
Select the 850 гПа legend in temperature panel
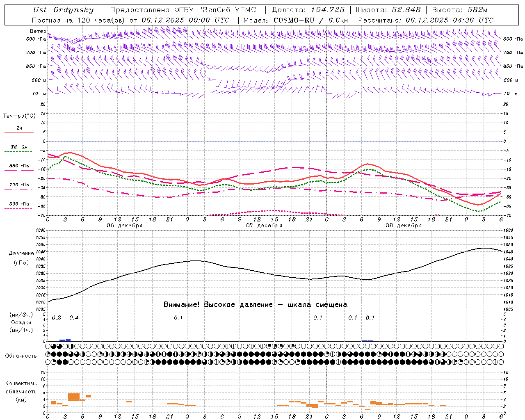point(19,166)
